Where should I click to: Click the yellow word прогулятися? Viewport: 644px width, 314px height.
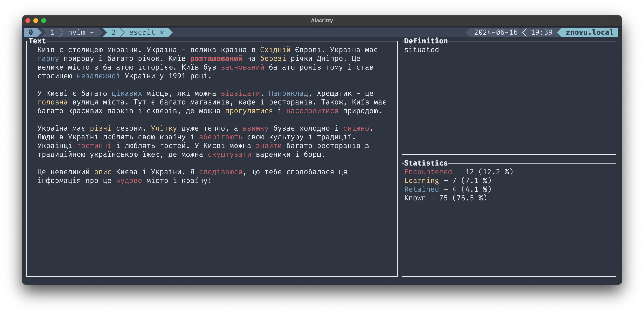(249, 111)
